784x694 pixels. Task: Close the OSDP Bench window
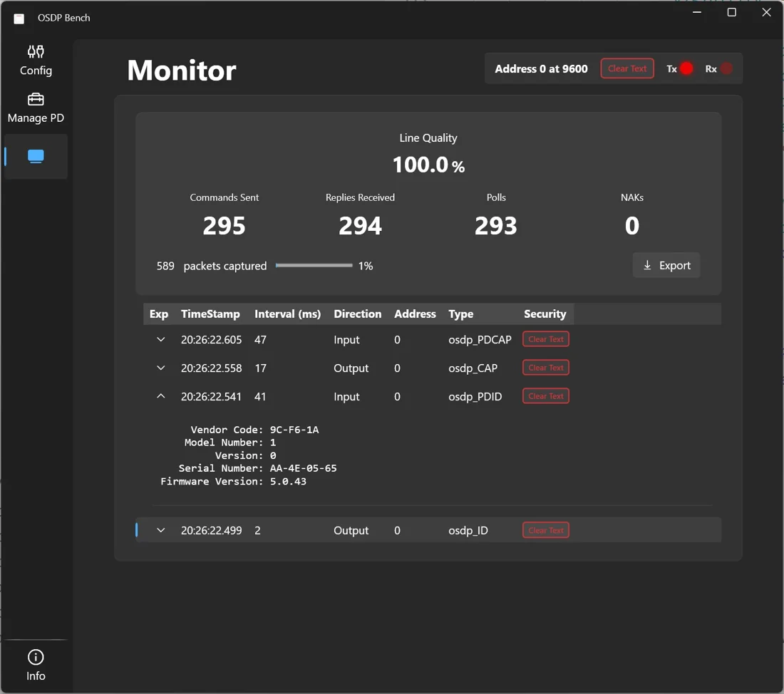[x=766, y=12]
